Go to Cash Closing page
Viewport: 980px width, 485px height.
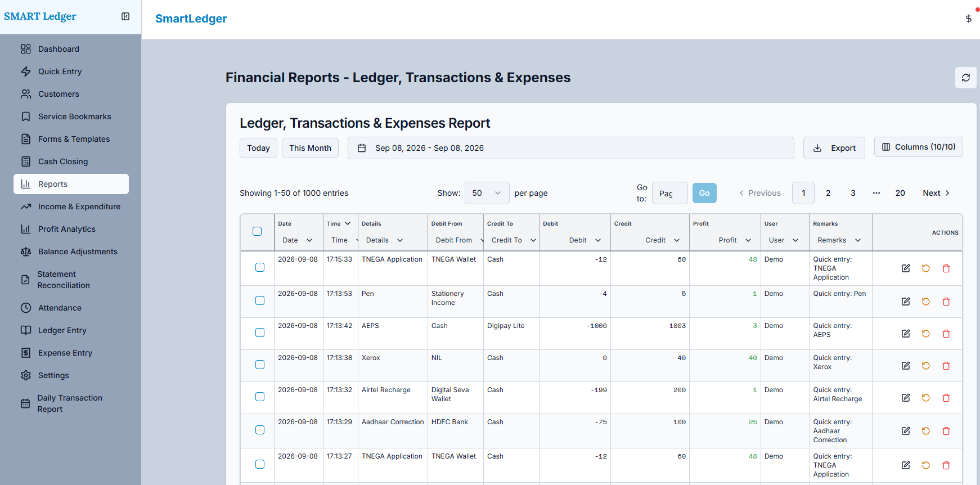[71, 161]
